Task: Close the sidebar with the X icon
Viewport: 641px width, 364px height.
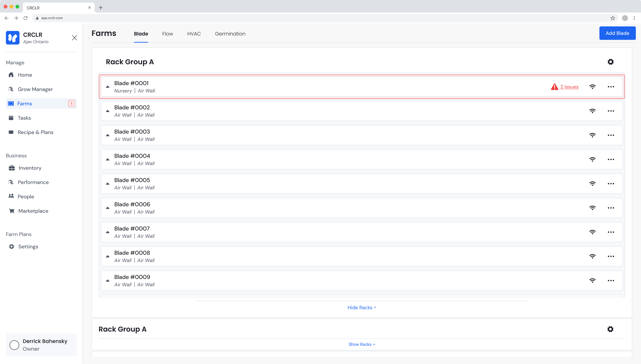Action: (74, 38)
